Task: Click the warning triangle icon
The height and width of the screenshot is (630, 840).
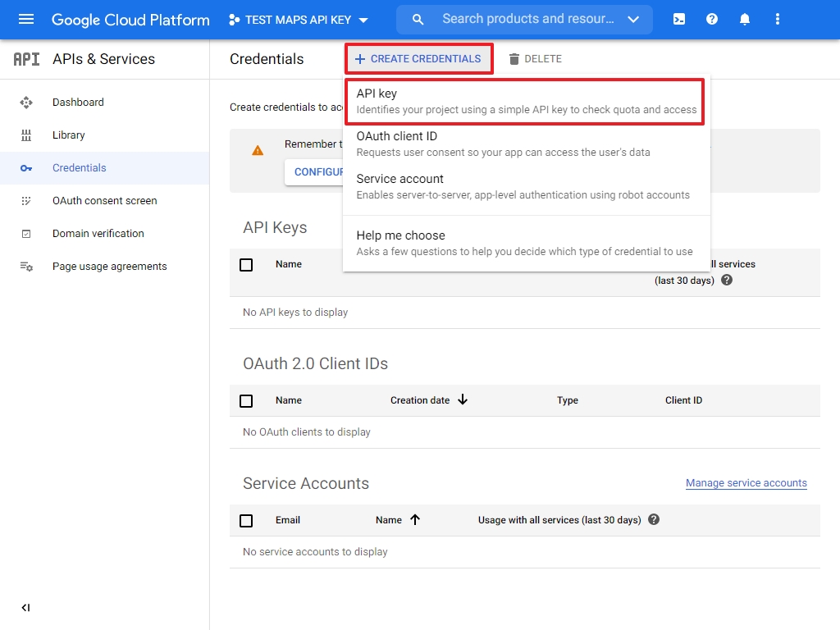Action: click(258, 151)
